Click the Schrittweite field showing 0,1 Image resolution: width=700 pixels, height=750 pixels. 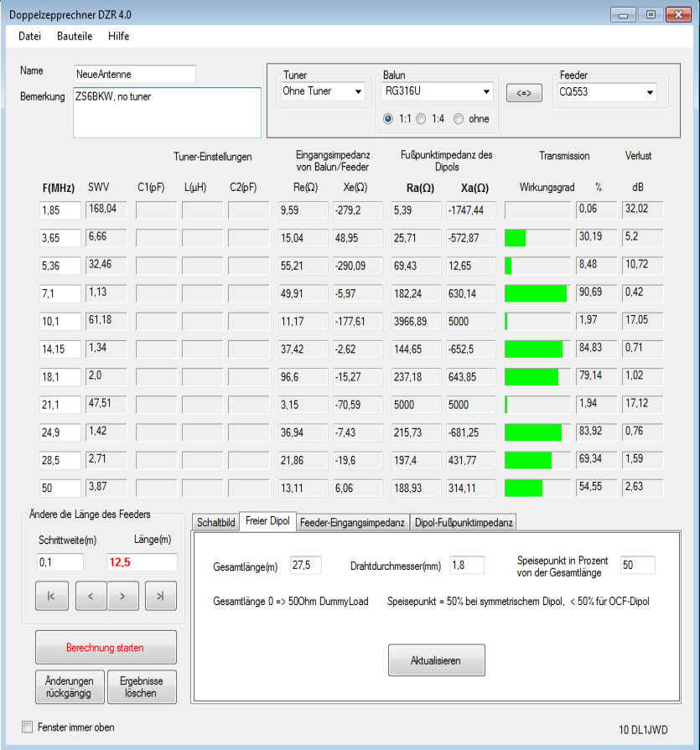60,562
